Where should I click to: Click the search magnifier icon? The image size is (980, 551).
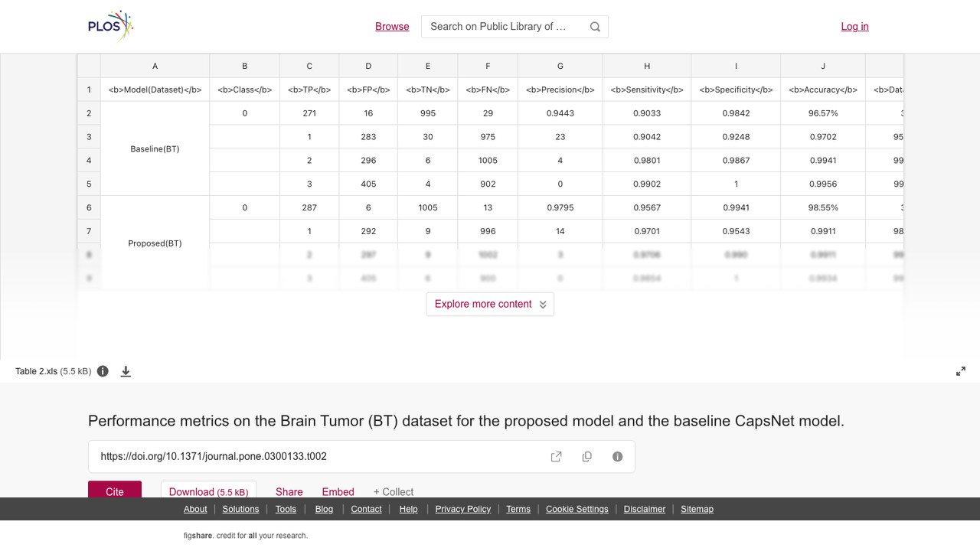pyautogui.click(x=595, y=27)
